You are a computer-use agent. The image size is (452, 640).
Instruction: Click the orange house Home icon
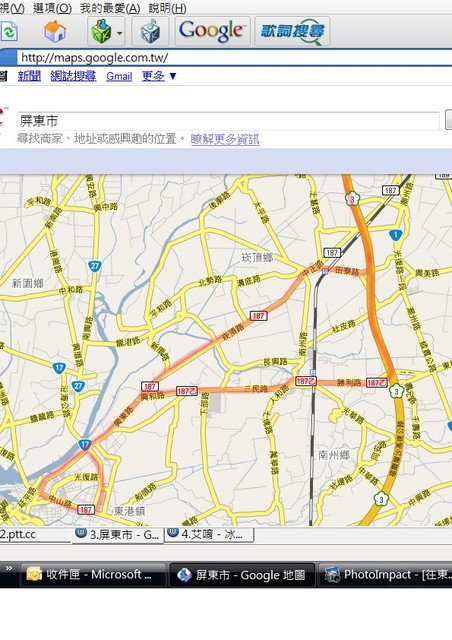[x=55, y=31]
